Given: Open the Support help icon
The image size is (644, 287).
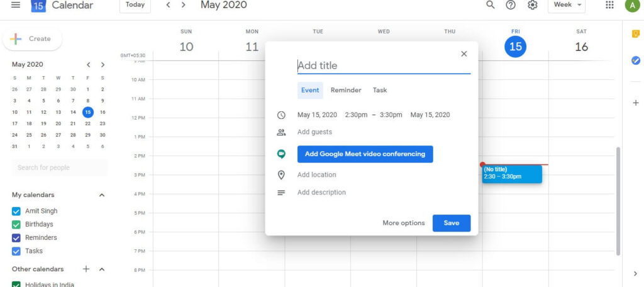Looking at the screenshot, I should click(x=511, y=5).
